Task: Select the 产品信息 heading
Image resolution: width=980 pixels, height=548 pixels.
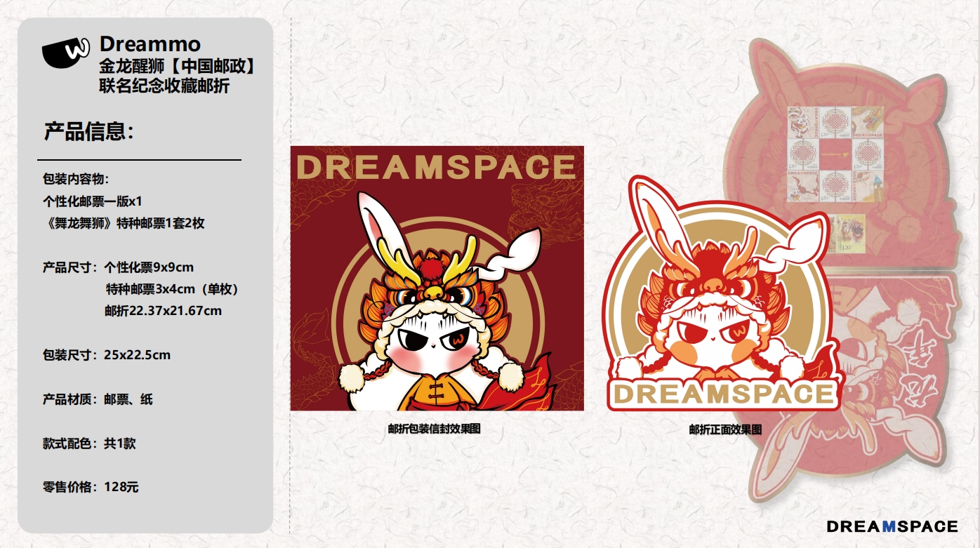Action: [x=89, y=131]
